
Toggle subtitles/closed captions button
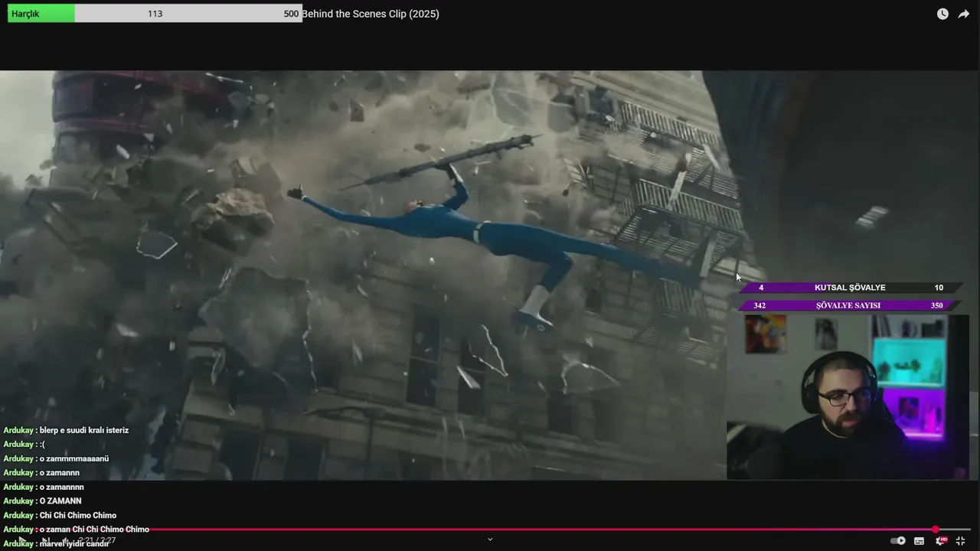point(919,540)
